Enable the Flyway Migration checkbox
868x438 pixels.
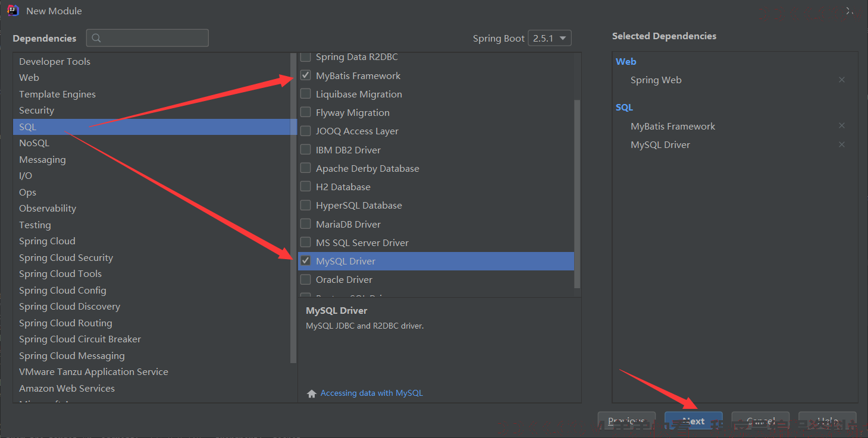(306, 112)
